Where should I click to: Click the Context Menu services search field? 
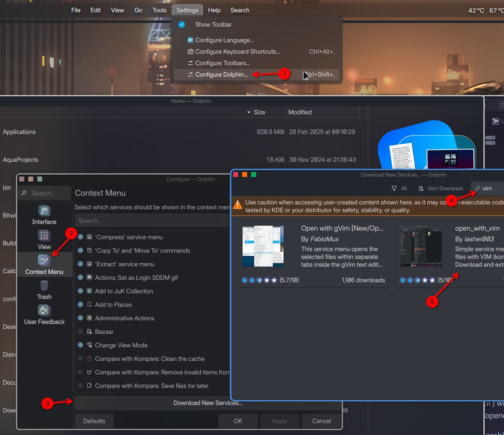tap(152, 221)
